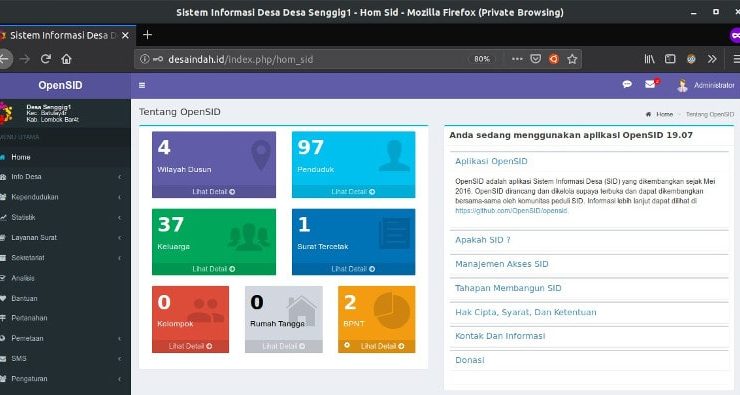The height and width of the screenshot is (395, 740).
Task: Click the house icon on Rumah Tangga card
Action: pyautogui.click(x=302, y=311)
